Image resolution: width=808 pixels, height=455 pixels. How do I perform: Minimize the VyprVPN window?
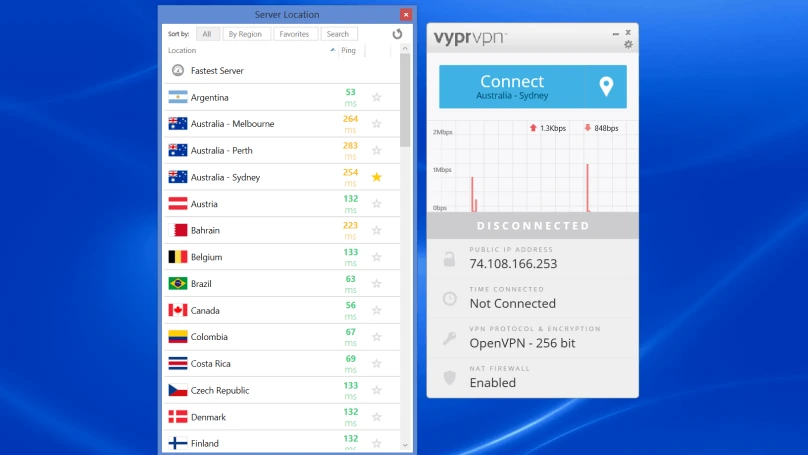(x=615, y=33)
